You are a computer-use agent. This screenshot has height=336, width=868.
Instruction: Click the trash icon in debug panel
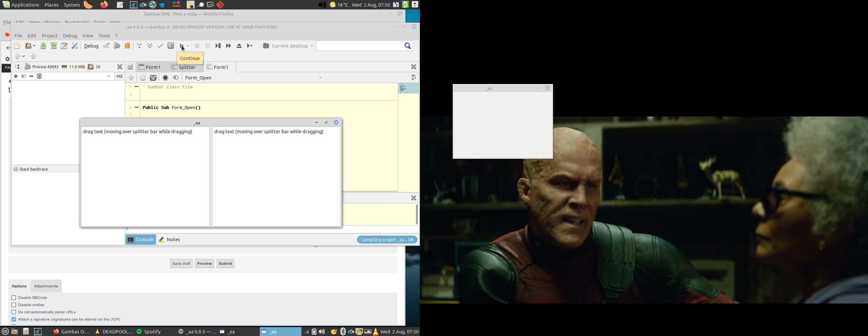[x=40, y=76]
